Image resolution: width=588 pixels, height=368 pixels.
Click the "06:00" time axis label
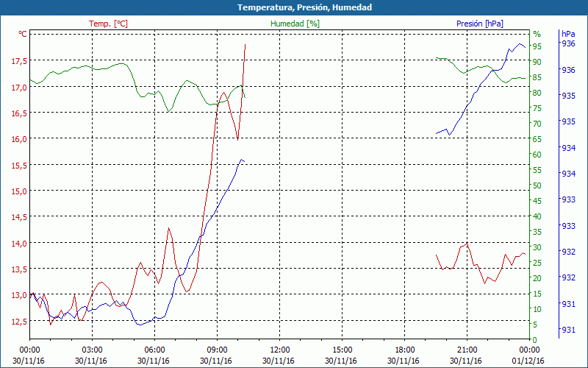coord(154,350)
